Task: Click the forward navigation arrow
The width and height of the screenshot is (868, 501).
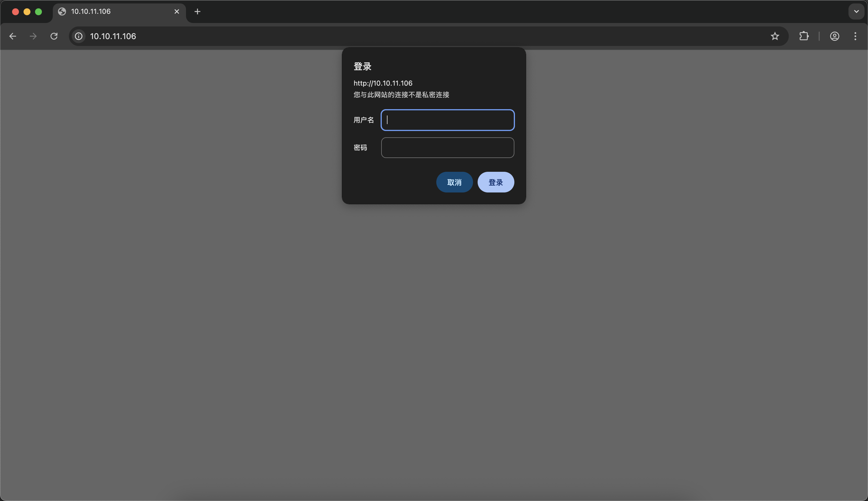Action: pos(33,36)
